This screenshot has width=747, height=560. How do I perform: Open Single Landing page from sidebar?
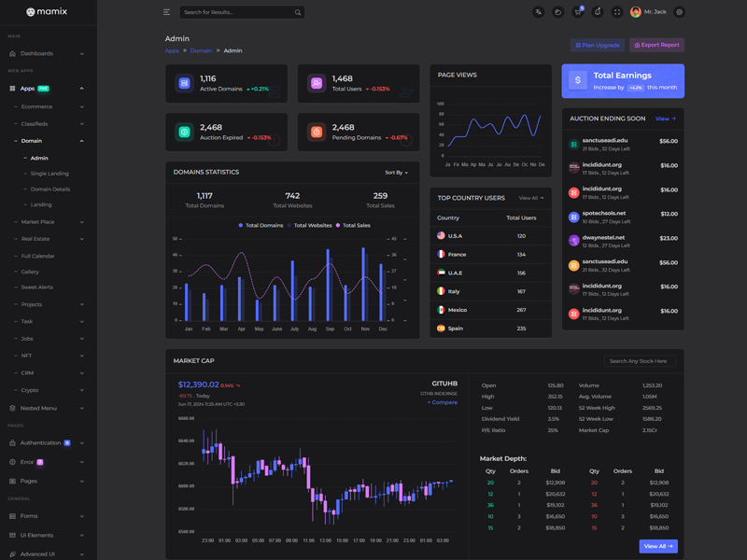click(x=49, y=174)
